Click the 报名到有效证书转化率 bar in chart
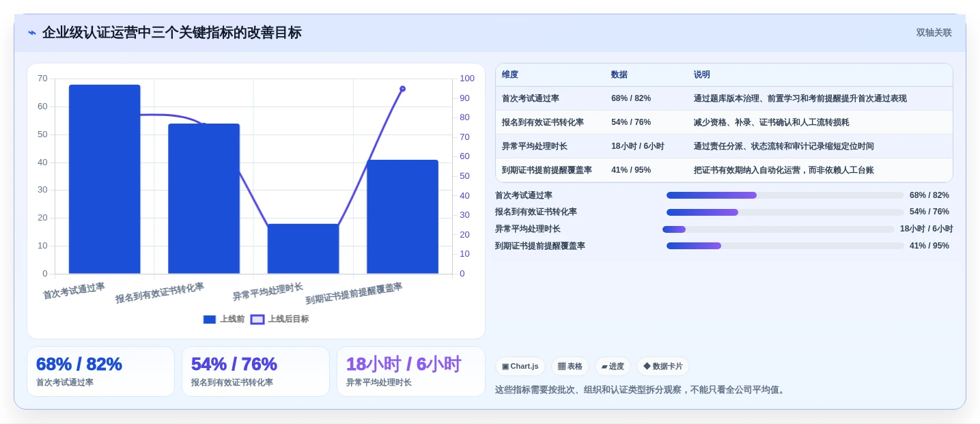 (x=204, y=199)
